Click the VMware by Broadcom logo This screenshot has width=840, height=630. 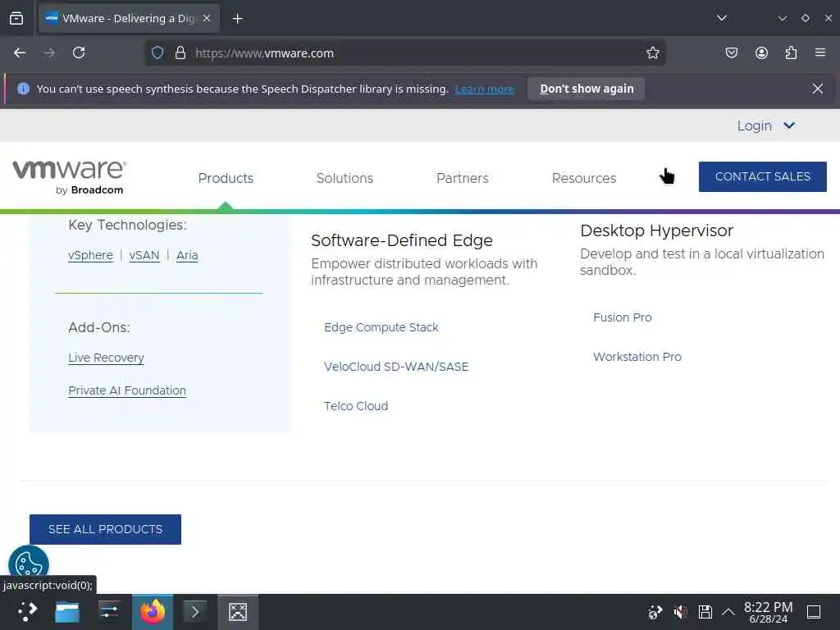click(70, 177)
